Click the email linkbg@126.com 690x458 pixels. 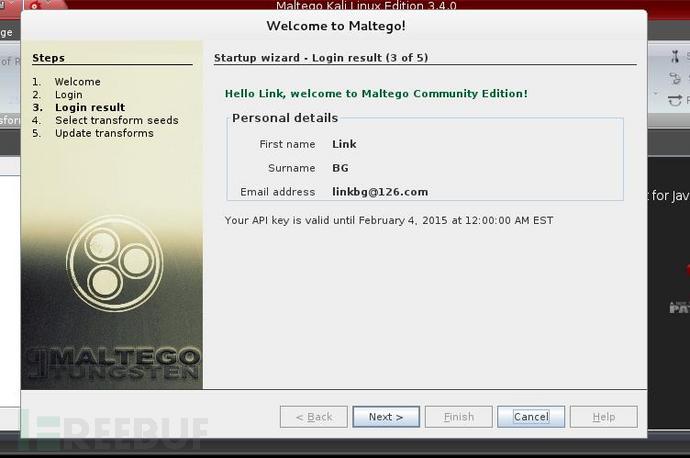click(x=380, y=192)
